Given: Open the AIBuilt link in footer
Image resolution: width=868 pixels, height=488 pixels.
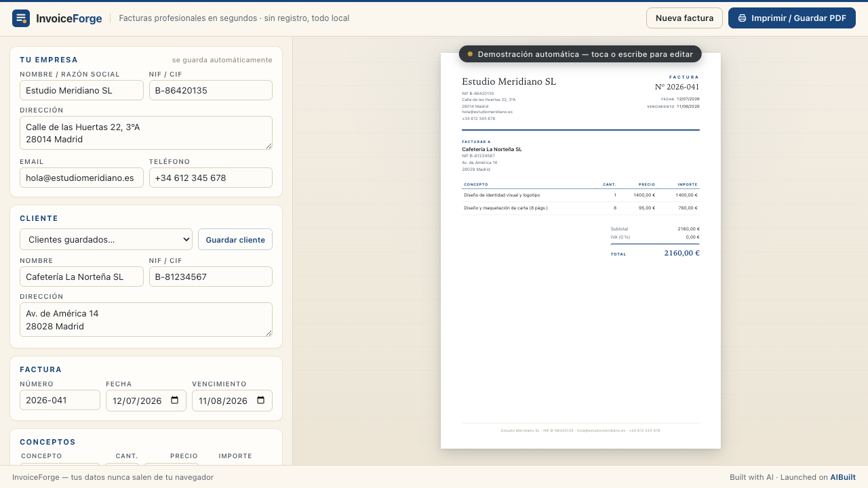Looking at the screenshot, I should (x=843, y=477).
